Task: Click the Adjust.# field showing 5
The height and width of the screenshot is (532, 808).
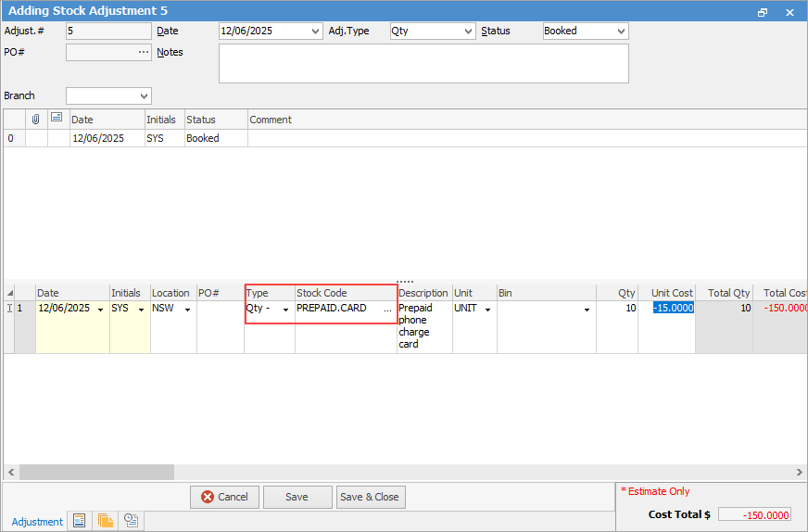Action: (108, 31)
